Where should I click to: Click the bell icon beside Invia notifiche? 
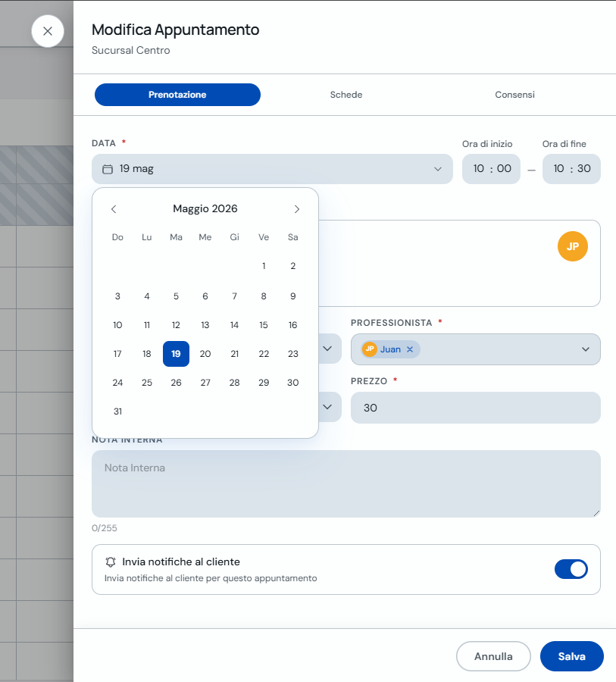pyautogui.click(x=111, y=562)
